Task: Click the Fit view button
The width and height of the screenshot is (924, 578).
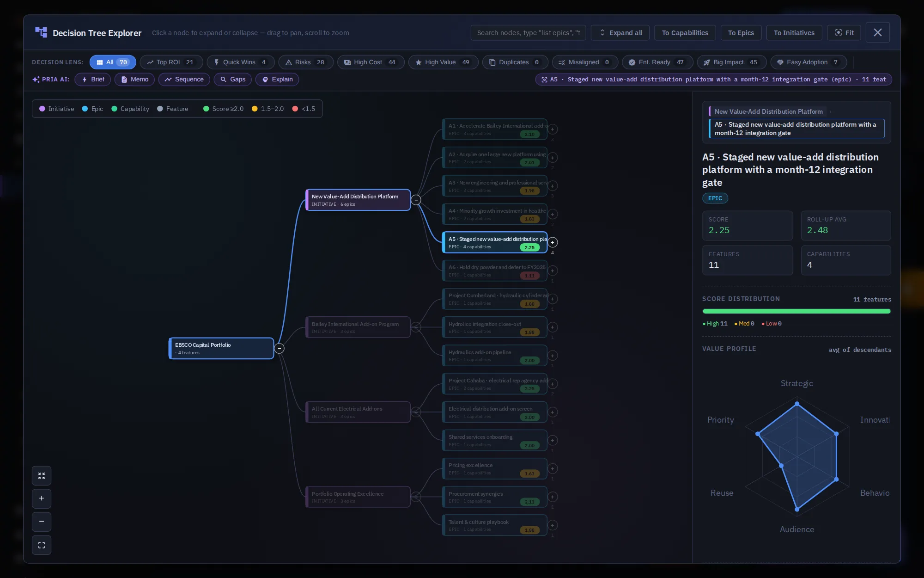Action: tap(844, 33)
